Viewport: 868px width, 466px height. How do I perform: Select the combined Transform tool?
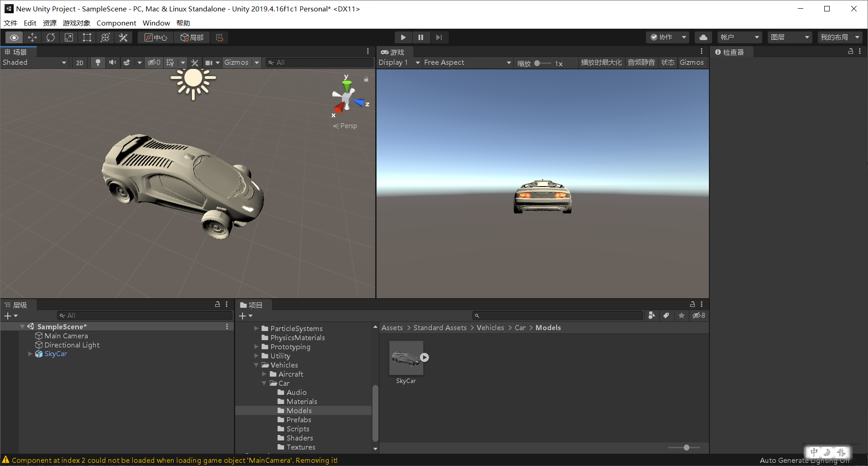(105, 37)
